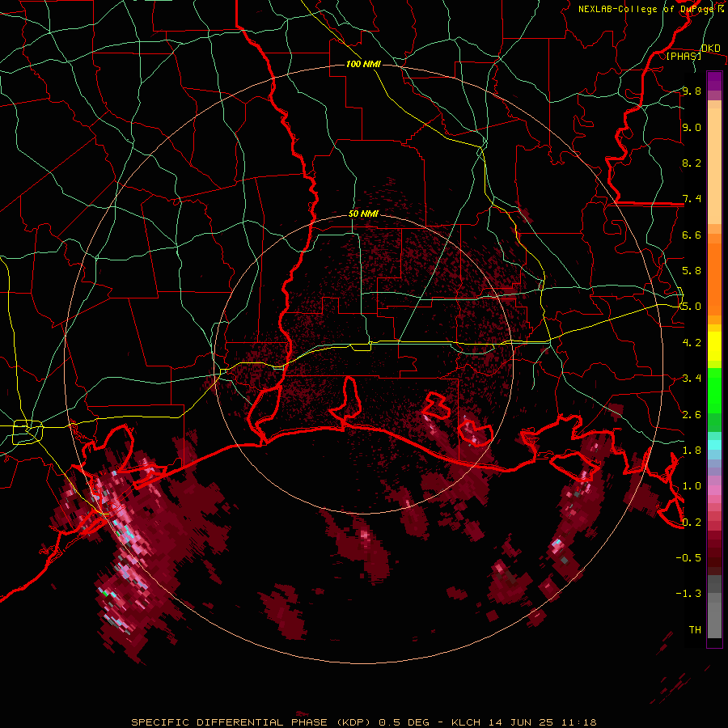Image resolution: width=728 pixels, height=728 pixels.
Task: Click the NEXLAB-College of DuPage credit text
Action: 645,9
